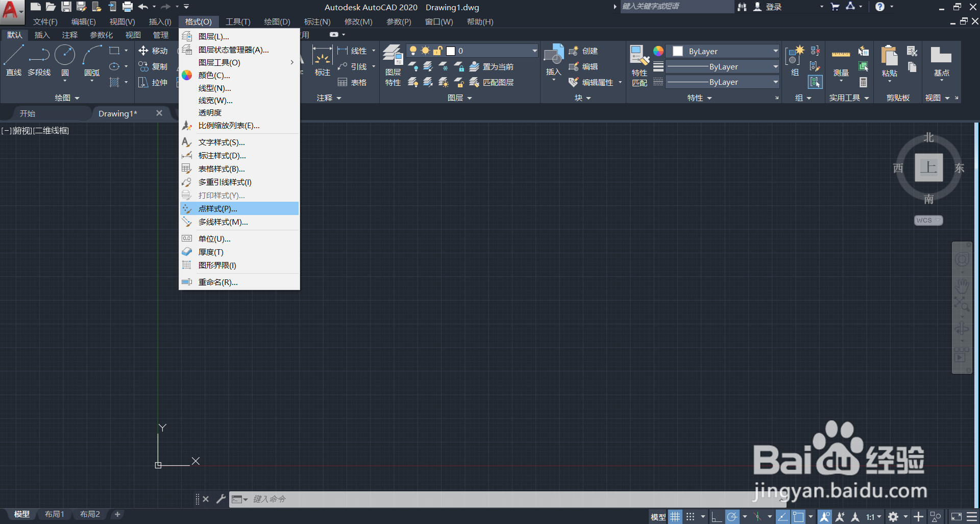Select the Polyline (多段线) tool
This screenshot has height=524, width=980.
(39, 60)
